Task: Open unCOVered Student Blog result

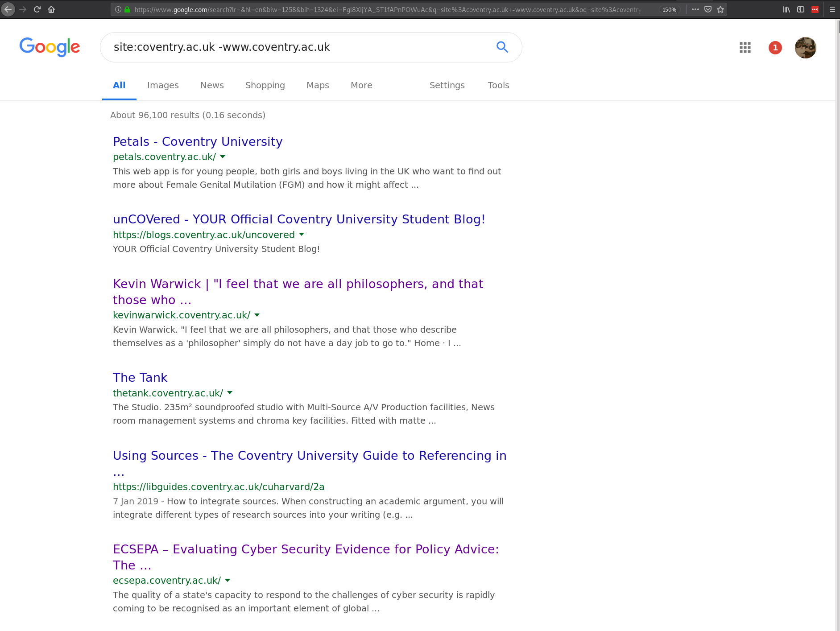Action: (x=299, y=219)
